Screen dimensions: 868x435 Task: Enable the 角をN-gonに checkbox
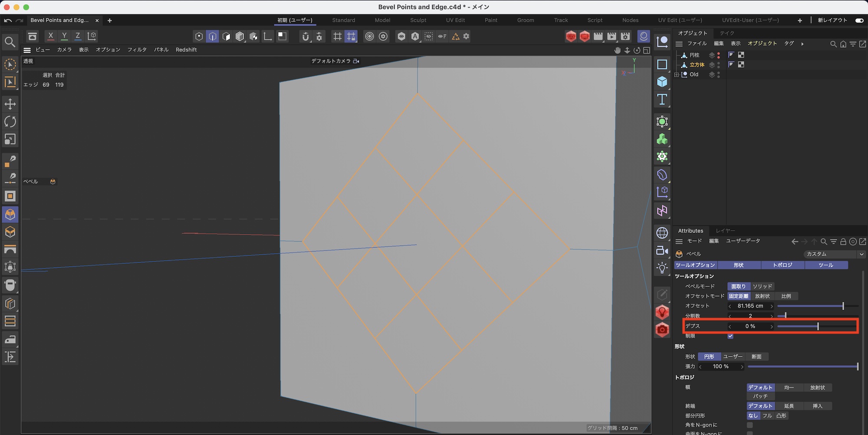[x=750, y=425]
